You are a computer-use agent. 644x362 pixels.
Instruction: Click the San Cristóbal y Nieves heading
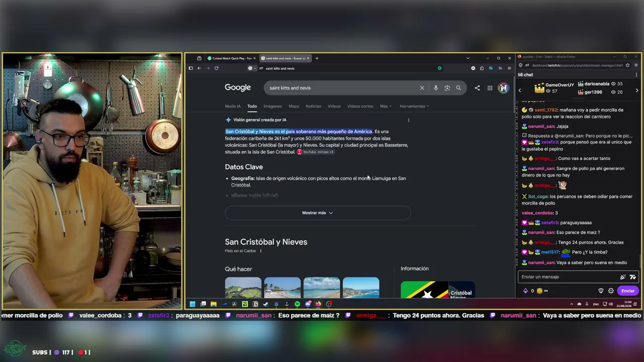point(266,242)
